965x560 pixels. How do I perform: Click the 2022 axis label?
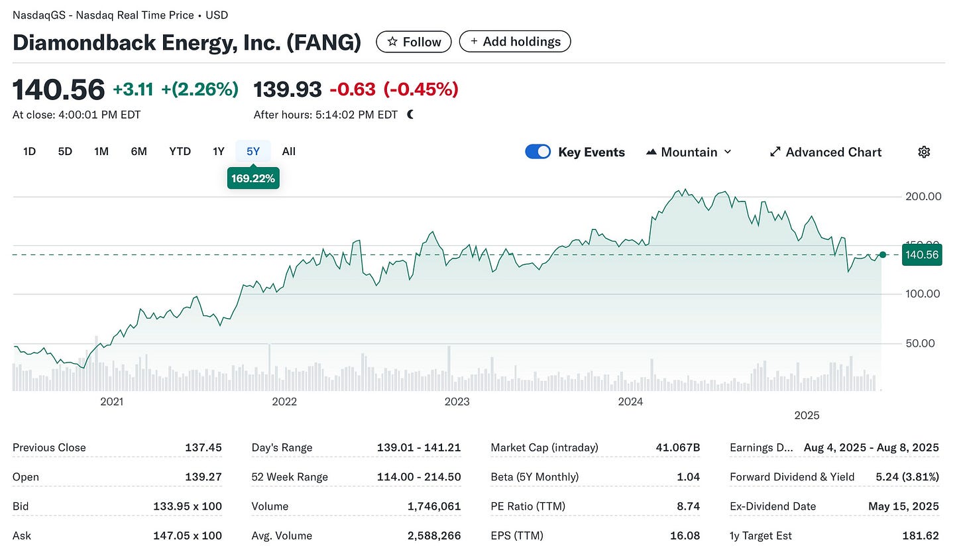tap(284, 402)
